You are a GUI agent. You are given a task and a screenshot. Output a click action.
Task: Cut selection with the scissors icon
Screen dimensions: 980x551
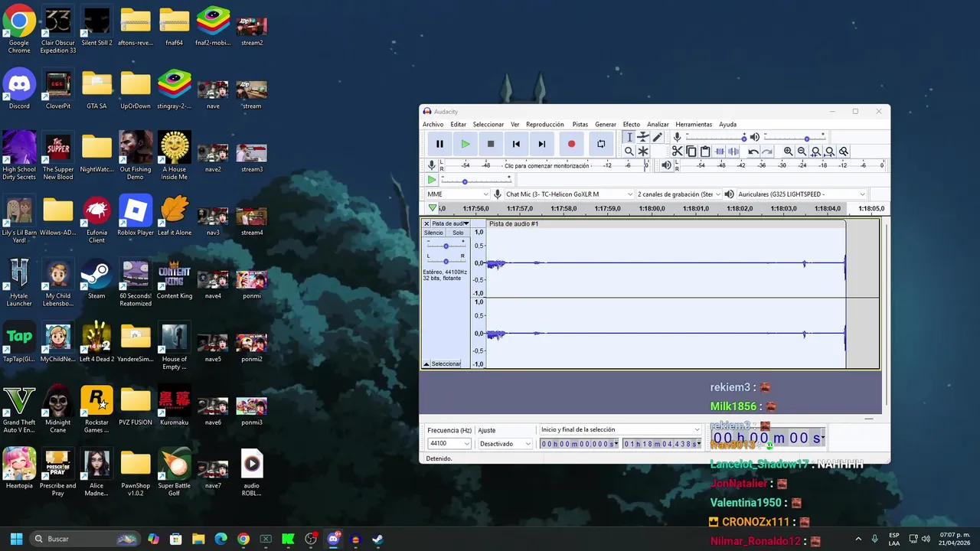point(677,152)
